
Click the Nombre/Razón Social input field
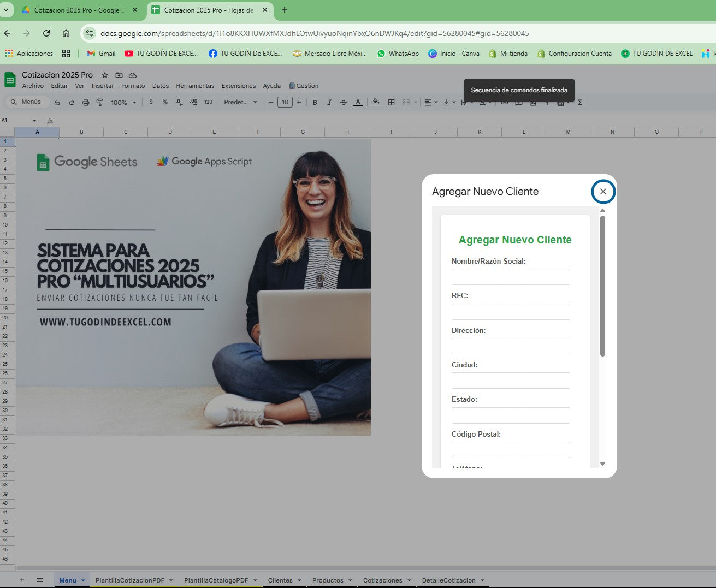[511, 277]
